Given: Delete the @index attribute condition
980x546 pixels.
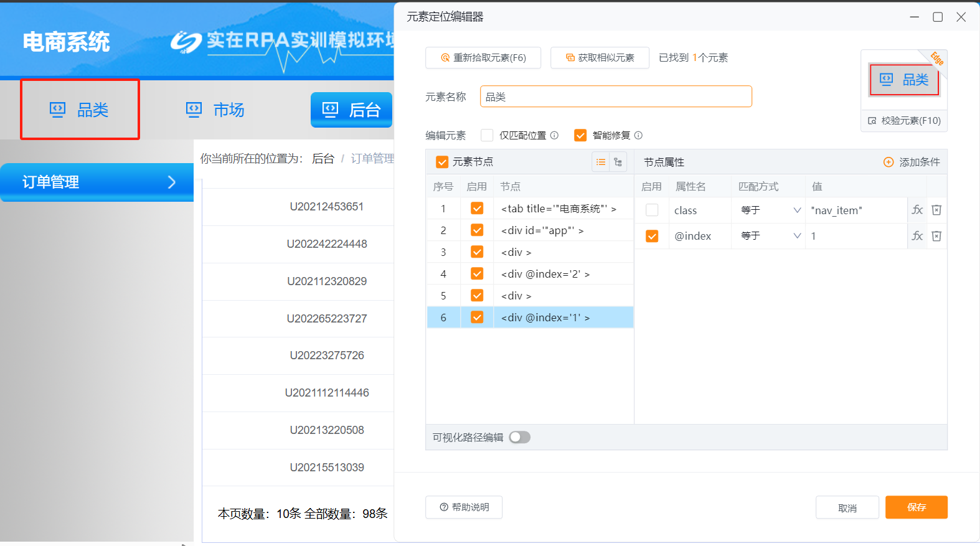Looking at the screenshot, I should [936, 236].
